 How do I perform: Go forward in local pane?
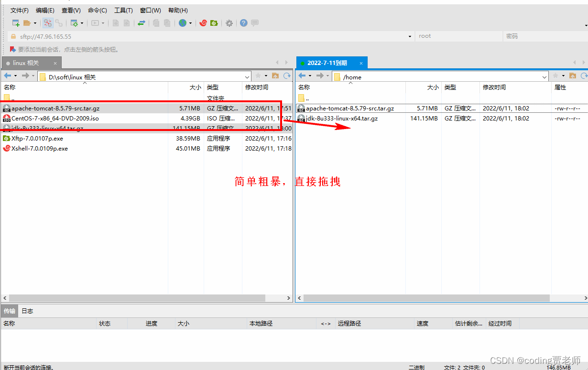click(25, 76)
